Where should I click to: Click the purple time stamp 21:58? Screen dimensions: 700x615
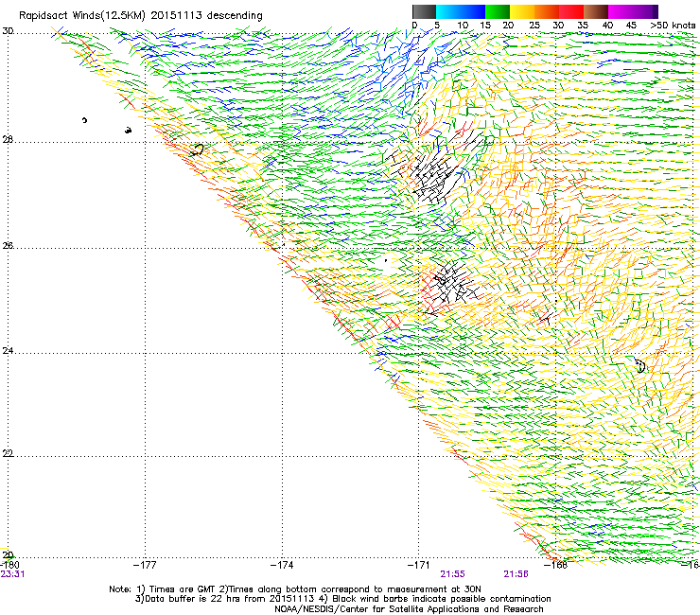coord(516,574)
